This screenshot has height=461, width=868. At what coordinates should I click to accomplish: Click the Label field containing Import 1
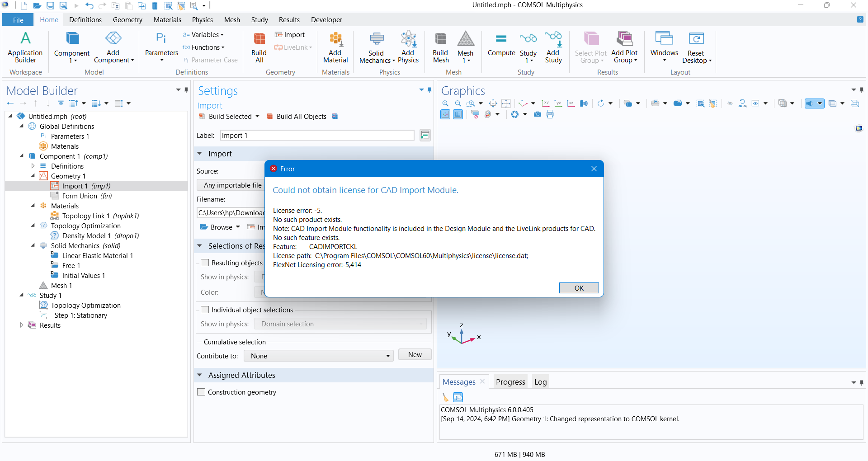coord(317,135)
